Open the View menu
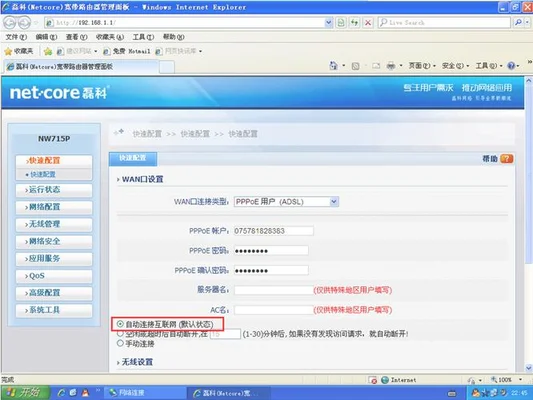This screenshot has height=400, width=533. (x=76, y=37)
